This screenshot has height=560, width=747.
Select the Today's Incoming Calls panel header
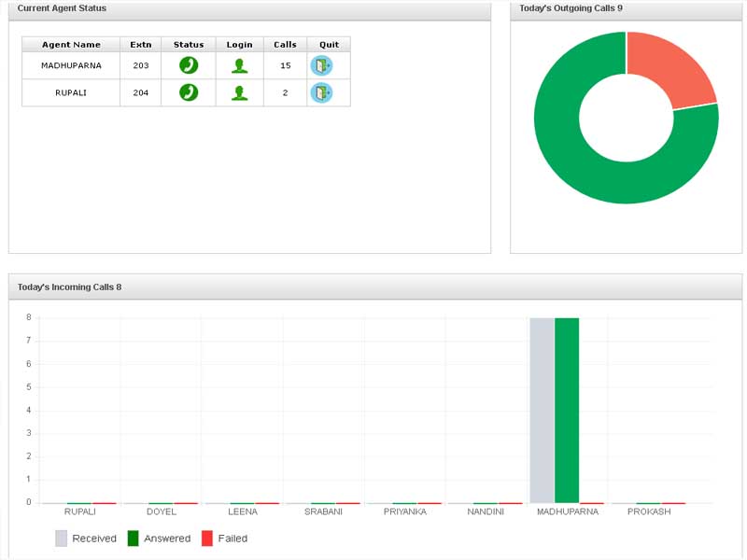[x=69, y=287]
